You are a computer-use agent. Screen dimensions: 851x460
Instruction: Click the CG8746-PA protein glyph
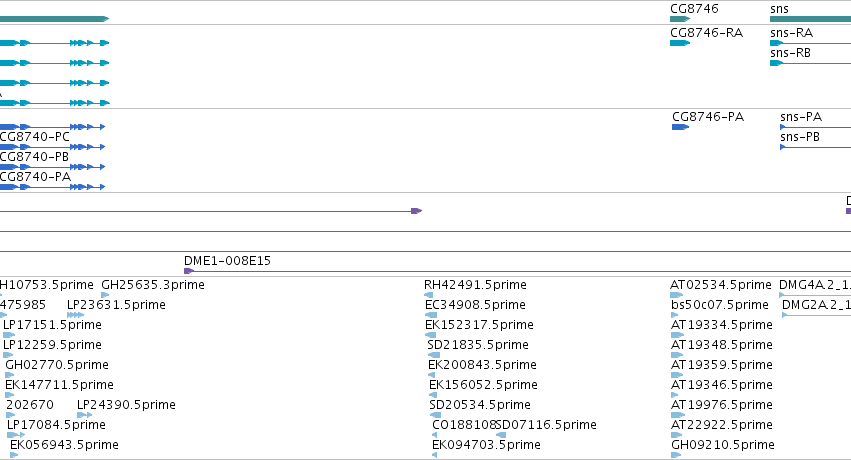(680, 127)
